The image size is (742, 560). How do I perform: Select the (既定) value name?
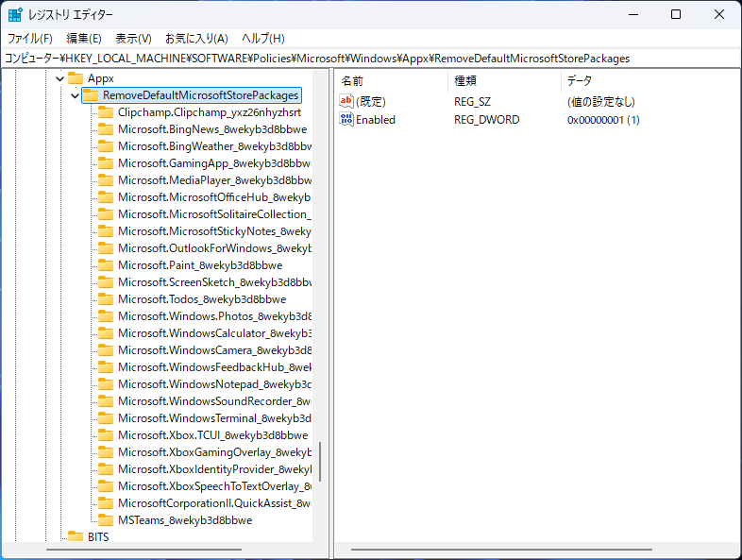(x=371, y=101)
